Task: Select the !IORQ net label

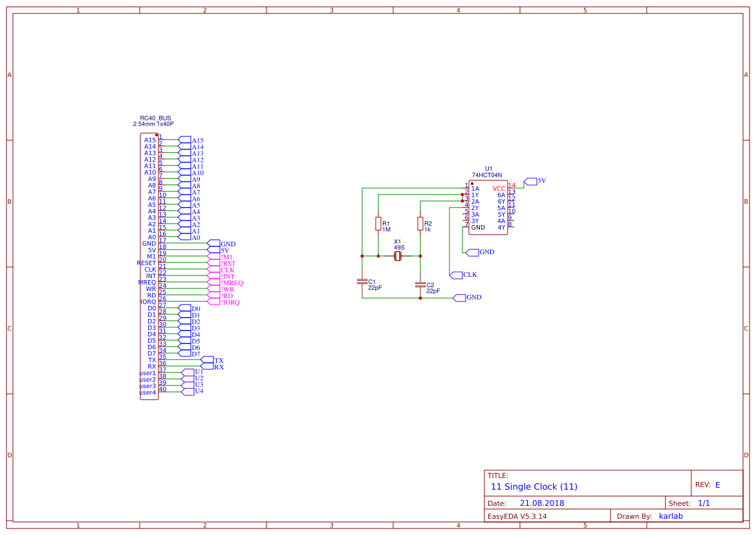Action: point(231,301)
